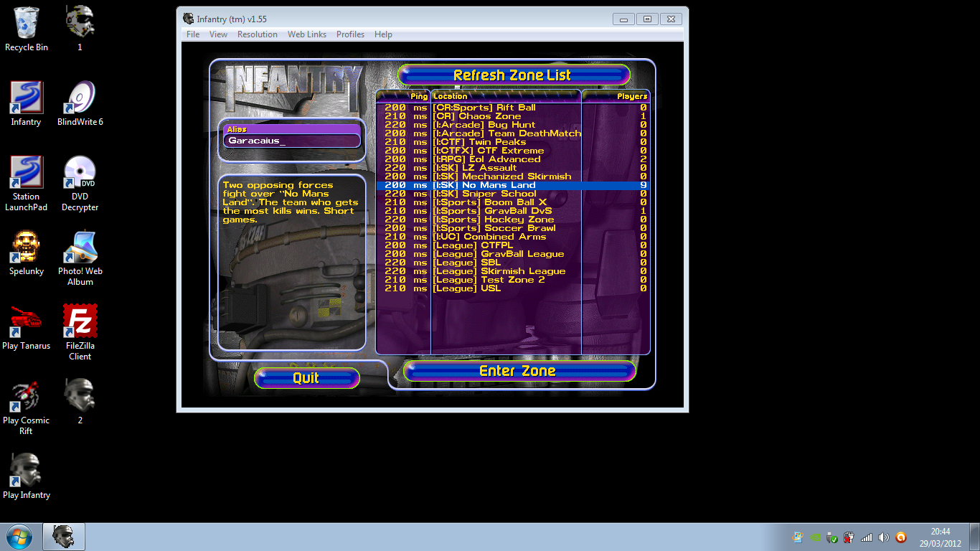The width and height of the screenshot is (980, 551).
Task: Click the Alias text field
Action: click(x=292, y=141)
